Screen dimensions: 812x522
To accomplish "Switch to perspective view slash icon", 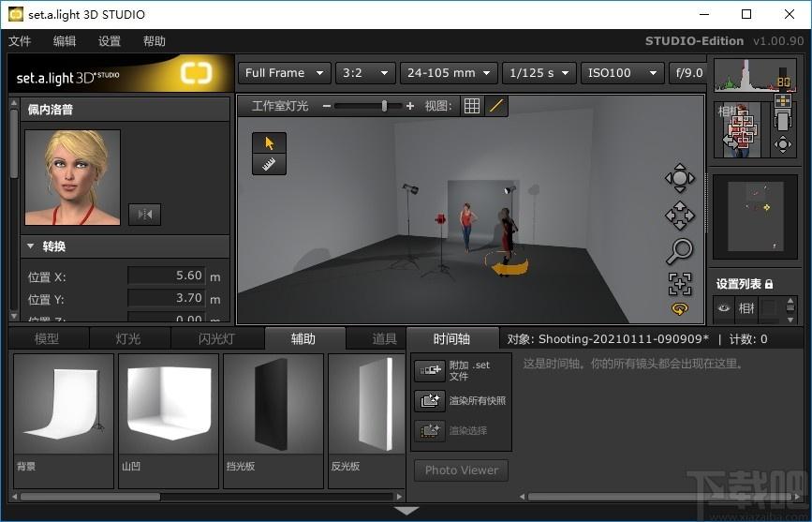I will point(495,106).
